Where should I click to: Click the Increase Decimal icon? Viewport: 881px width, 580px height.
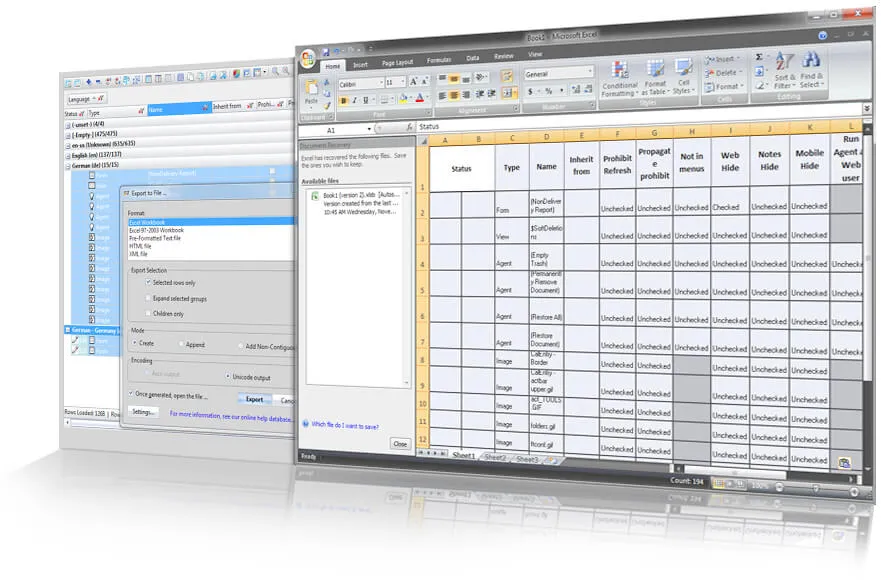576,89
